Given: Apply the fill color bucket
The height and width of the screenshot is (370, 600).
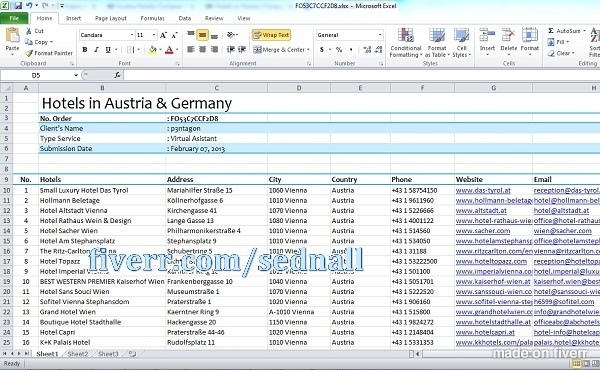Looking at the screenshot, I should [152, 50].
